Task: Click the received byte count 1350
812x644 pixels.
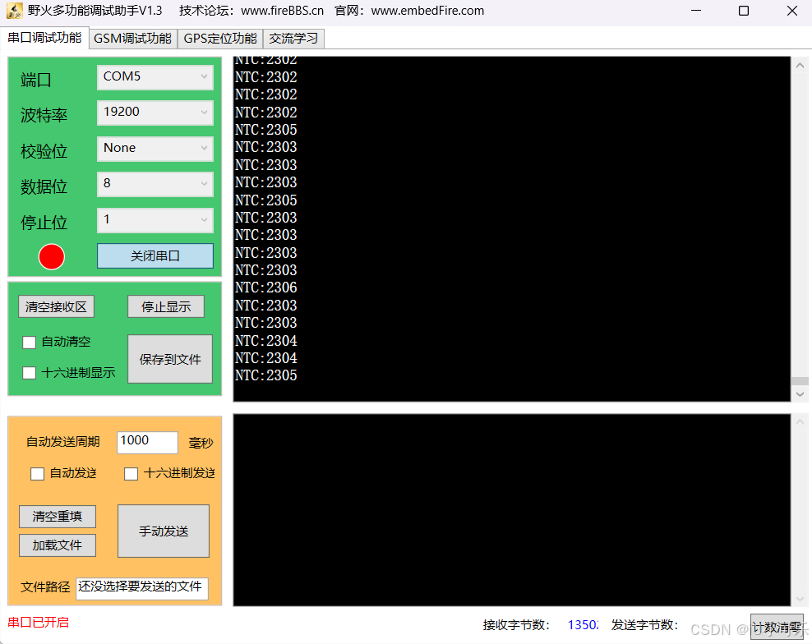Action: (583, 625)
